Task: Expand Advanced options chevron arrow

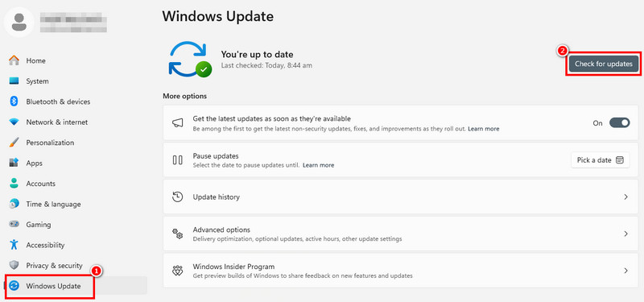Action: coord(626,234)
